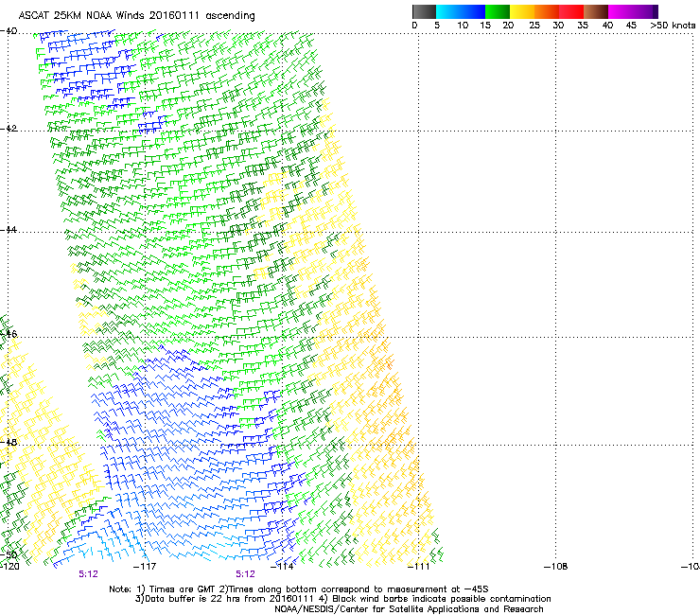700x615 pixels.
Task: Click the red 30–35 knots color bar segment
Action: click(571, 11)
